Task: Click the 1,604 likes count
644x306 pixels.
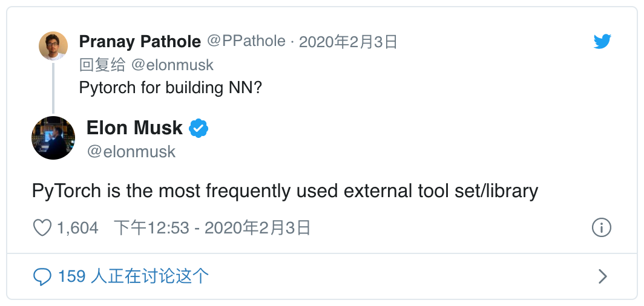Action: pos(77,227)
